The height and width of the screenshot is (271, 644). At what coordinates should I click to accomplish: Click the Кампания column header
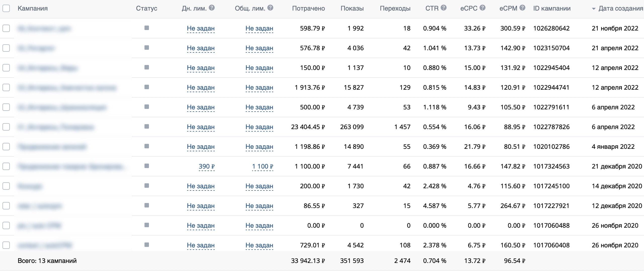point(32,8)
